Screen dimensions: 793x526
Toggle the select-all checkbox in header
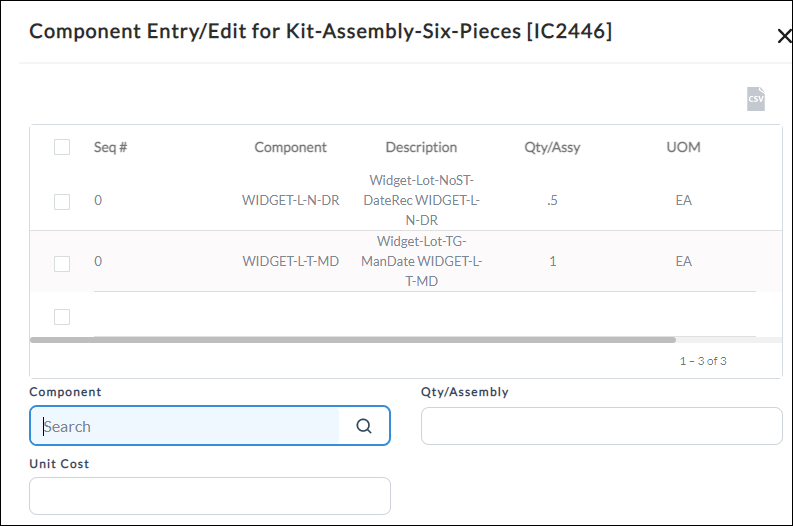pyautogui.click(x=62, y=147)
